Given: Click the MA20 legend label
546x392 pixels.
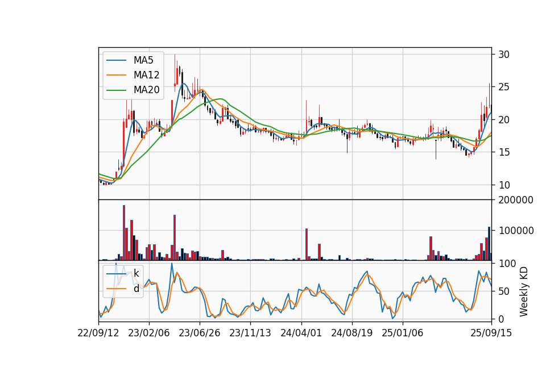Looking at the screenshot, I should [146, 90].
